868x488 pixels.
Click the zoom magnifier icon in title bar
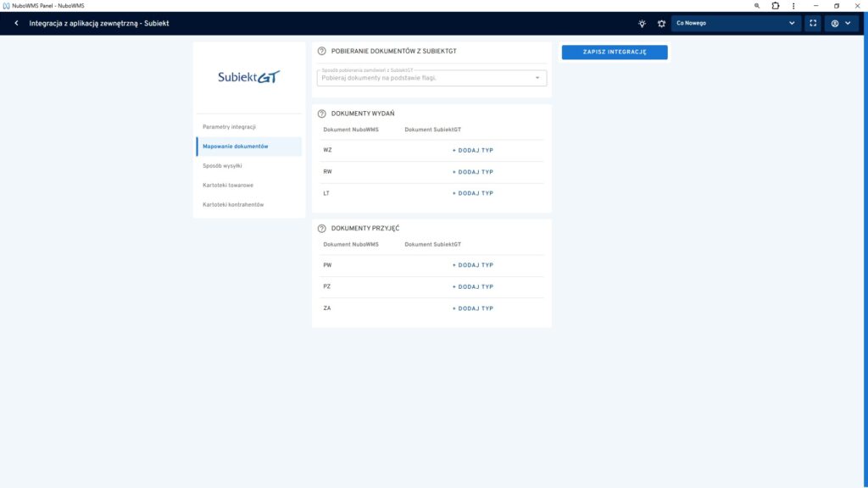(757, 6)
